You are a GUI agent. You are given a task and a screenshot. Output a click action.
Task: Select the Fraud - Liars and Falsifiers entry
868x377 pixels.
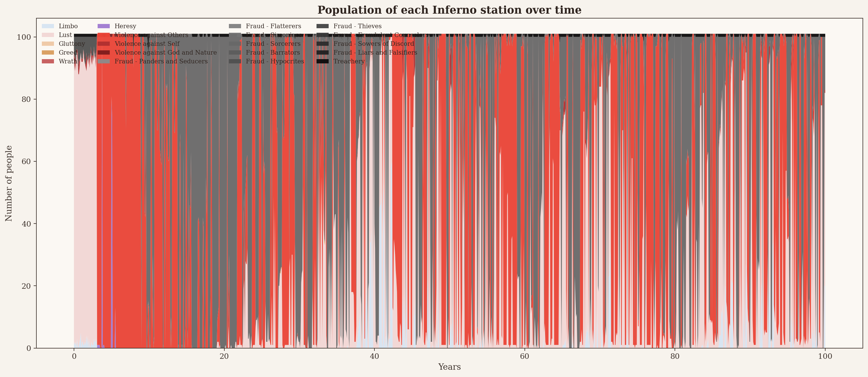point(375,52)
